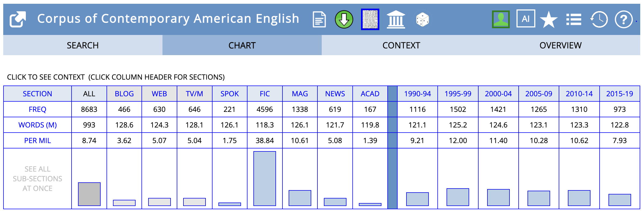The width and height of the screenshot is (644, 213).
Task: Click the ACAD column header
Action: point(370,94)
